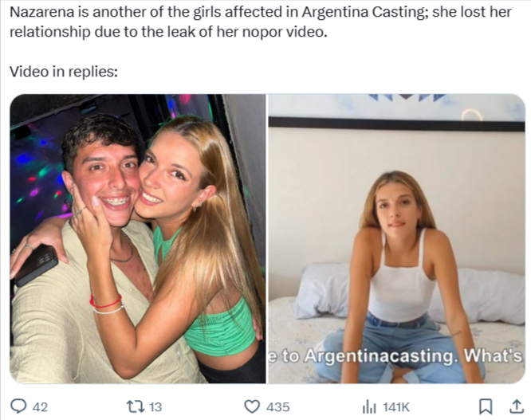This screenshot has width=531, height=420.
Task: Open the view analytics bar chart icon
Action: coord(369,406)
